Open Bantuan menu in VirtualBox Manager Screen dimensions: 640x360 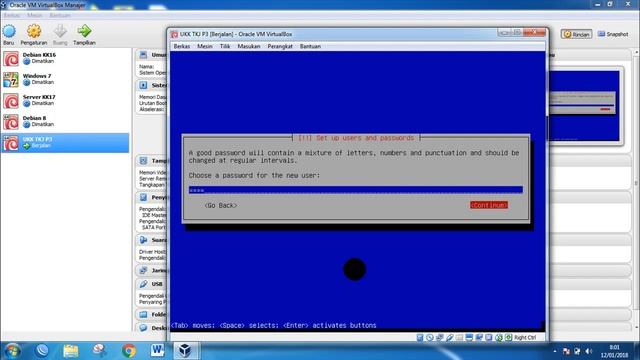pos(60,16)
